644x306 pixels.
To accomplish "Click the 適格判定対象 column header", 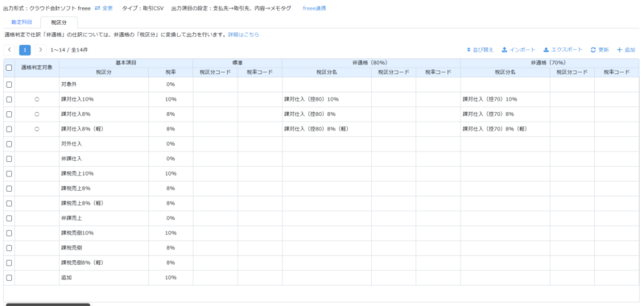I will (x=37, y=68).
